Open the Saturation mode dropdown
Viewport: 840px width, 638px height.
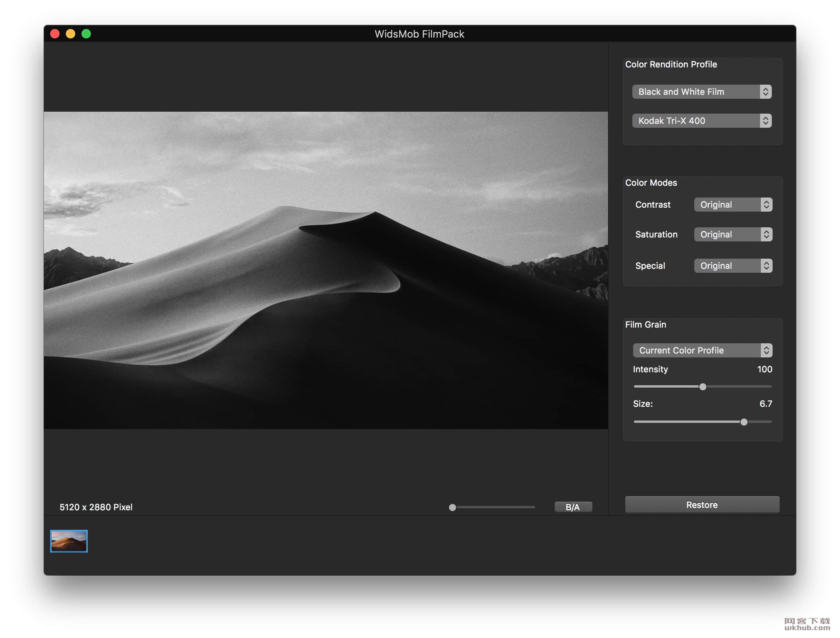(733, 234)
